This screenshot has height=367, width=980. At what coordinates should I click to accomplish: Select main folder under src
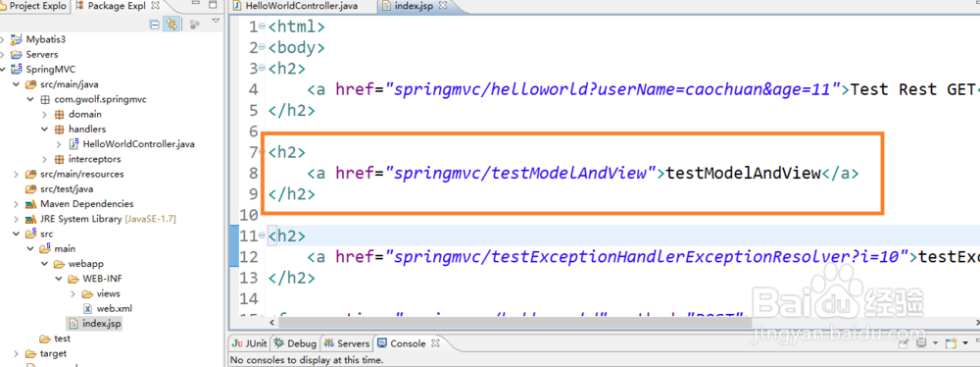coord(65,248)
